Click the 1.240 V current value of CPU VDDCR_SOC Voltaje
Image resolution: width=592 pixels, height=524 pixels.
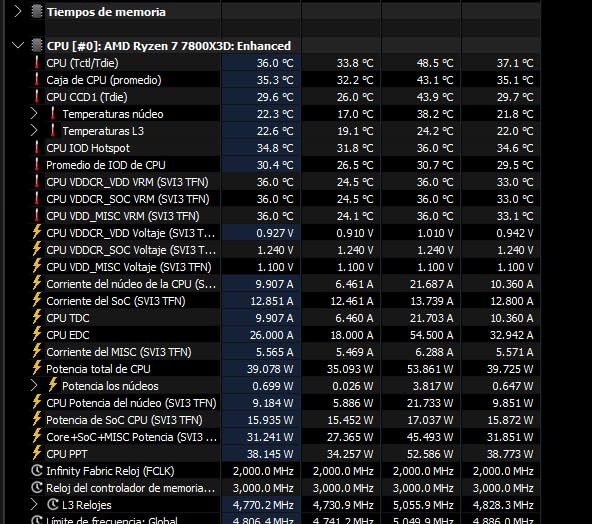[275, 250]
